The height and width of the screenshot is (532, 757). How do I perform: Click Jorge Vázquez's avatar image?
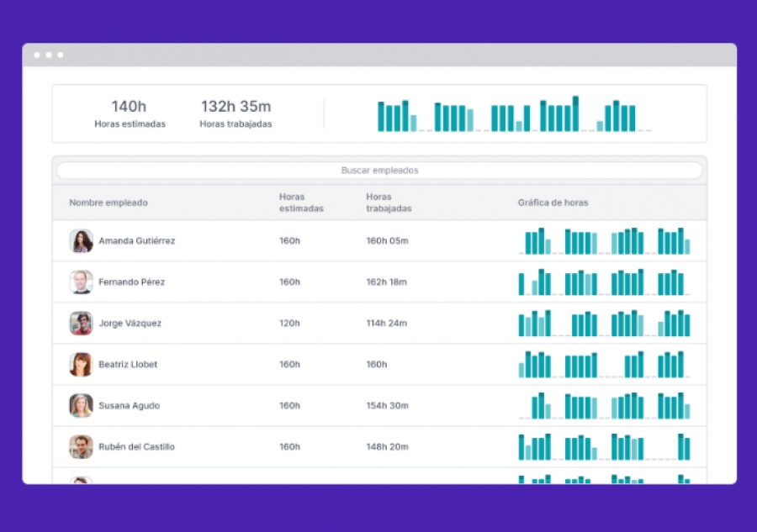click(81, 324)
